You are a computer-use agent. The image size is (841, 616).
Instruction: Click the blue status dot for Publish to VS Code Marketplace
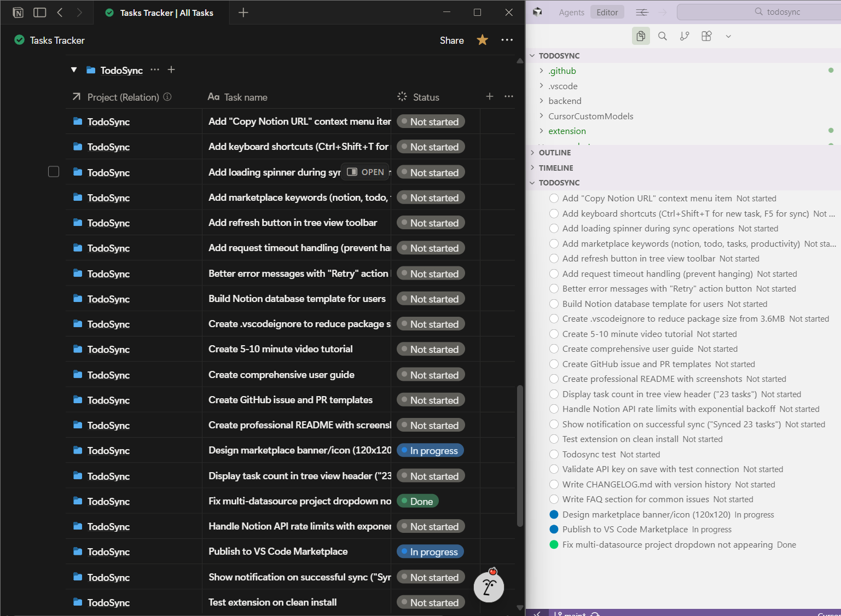click(554, 530)
